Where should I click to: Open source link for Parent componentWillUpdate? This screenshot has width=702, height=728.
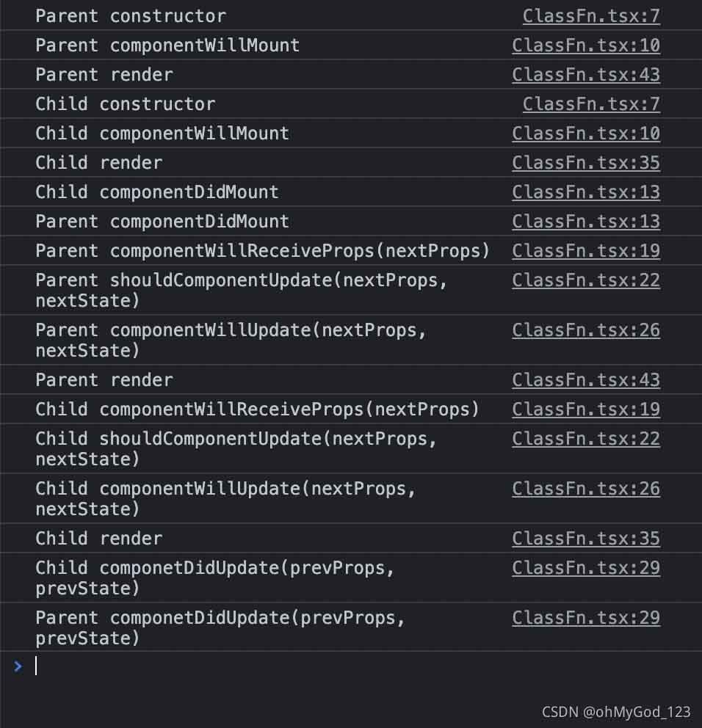586,330
